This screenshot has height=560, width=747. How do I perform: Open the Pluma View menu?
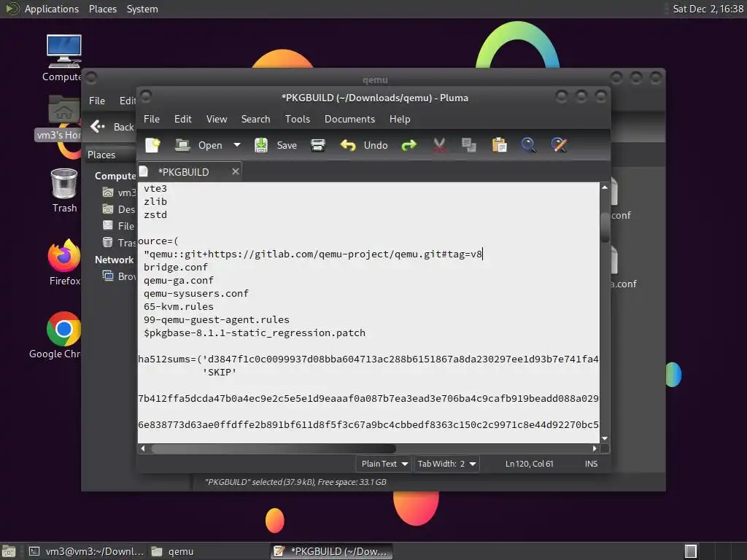[216, 119]
